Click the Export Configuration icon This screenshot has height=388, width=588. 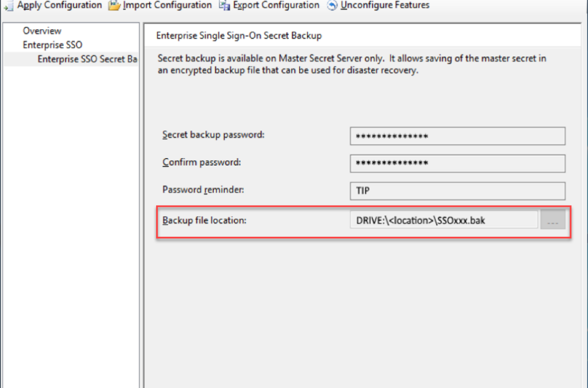click(225, 5)
